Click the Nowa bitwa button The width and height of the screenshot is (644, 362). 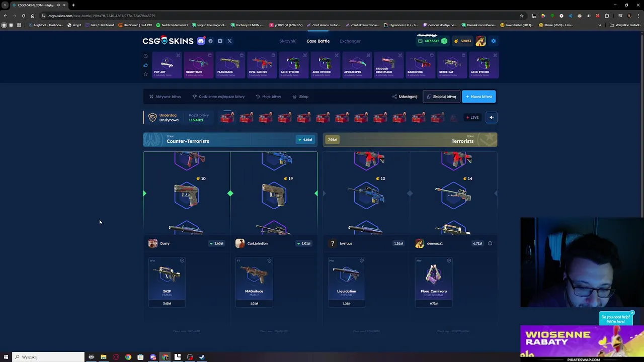click(478, 97)
